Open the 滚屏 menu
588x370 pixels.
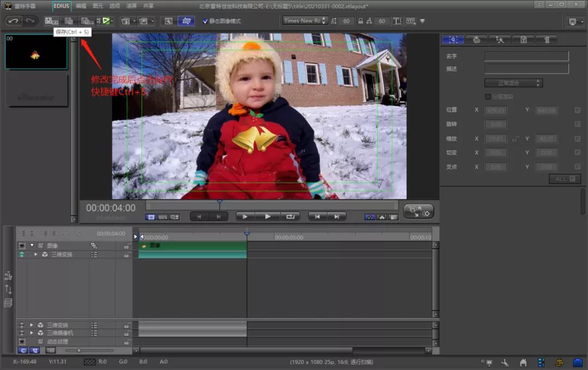coord(131,6)
